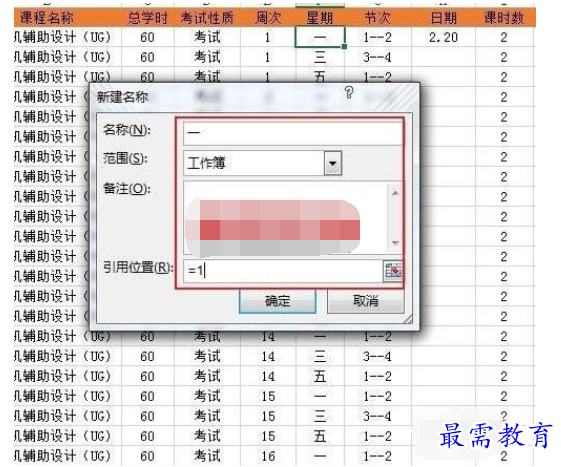Select the 周次 header cell
This screenshot has height=467, width=561.
click(268, 18)
